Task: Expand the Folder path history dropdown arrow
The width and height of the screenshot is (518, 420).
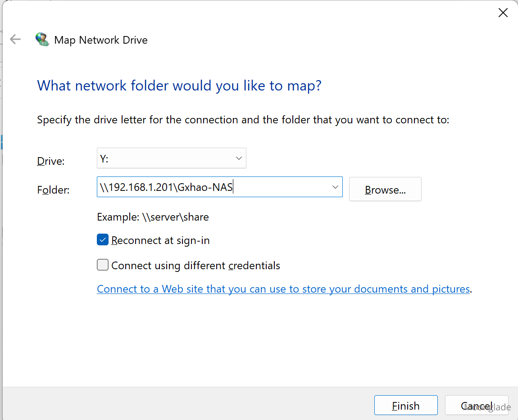Action: point(335,187)
